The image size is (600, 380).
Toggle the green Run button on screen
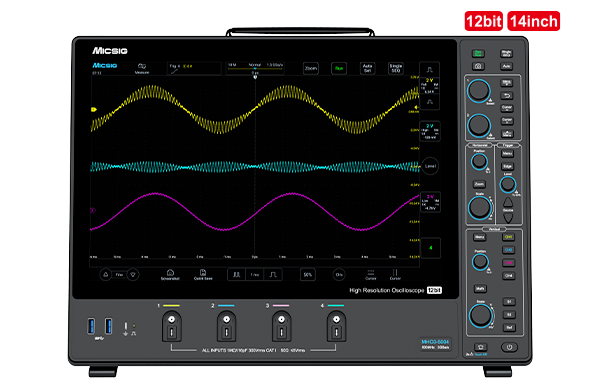coord(339,68)
